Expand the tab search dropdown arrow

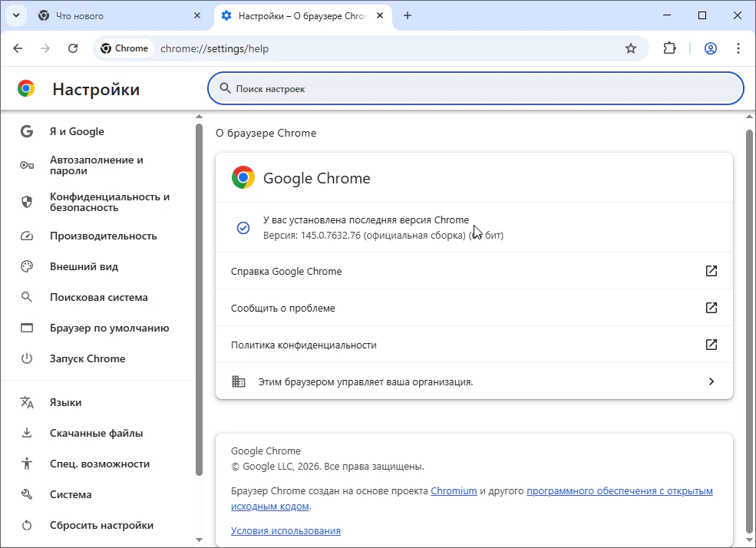(15, 15)
